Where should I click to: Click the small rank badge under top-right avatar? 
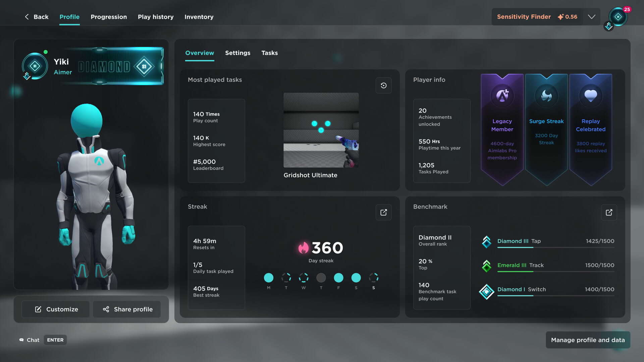pyautogui.click(x=609, y=26)
